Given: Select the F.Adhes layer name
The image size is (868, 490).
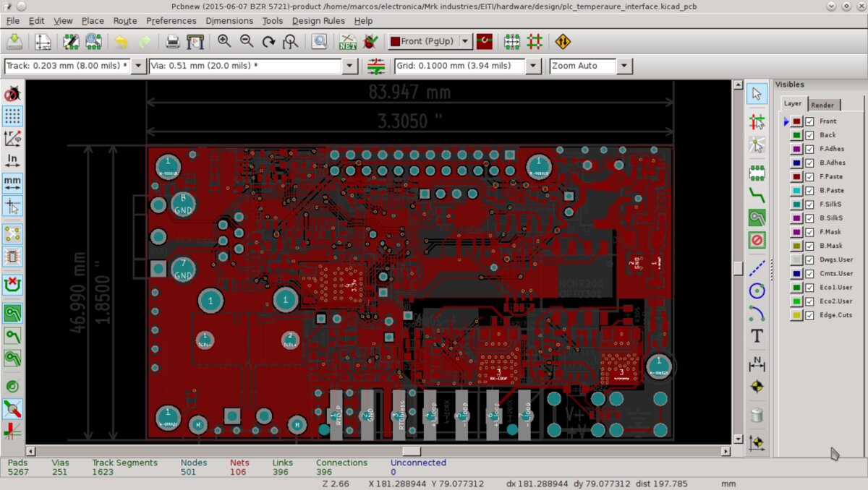Looking at the screenshot, I should pyautogui.click(x=832, y=149).
